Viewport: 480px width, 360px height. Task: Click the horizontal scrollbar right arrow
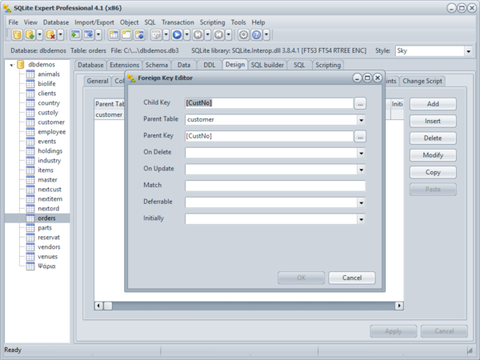[x=399, y=305]
